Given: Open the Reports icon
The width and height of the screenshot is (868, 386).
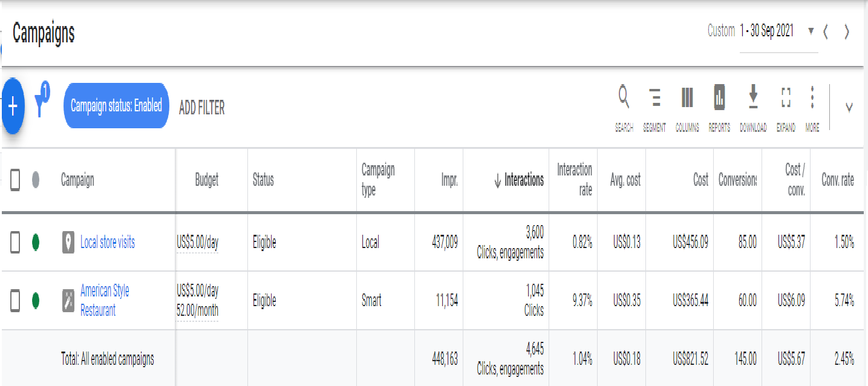Looking at the screenshot, I should click(719, 97).
